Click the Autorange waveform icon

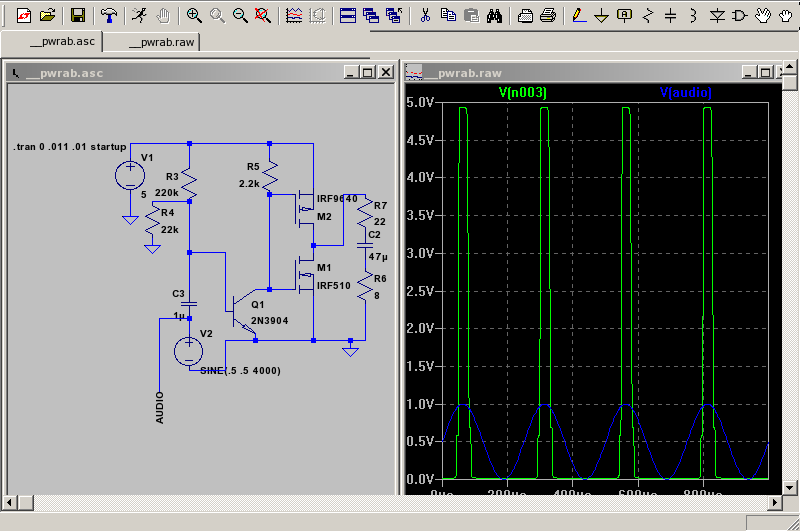pyautogui.click(x=294, y=15)
